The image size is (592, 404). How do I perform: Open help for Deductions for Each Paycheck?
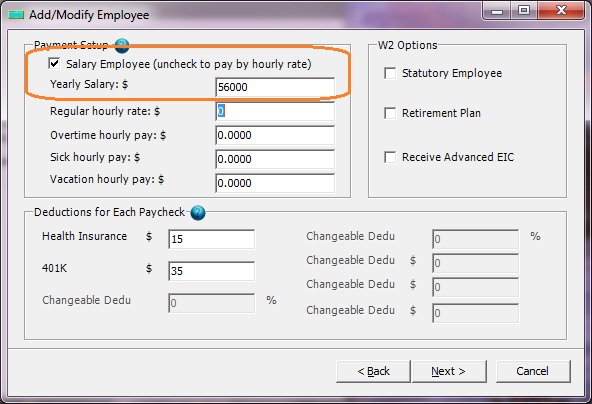tap(198, 213)
